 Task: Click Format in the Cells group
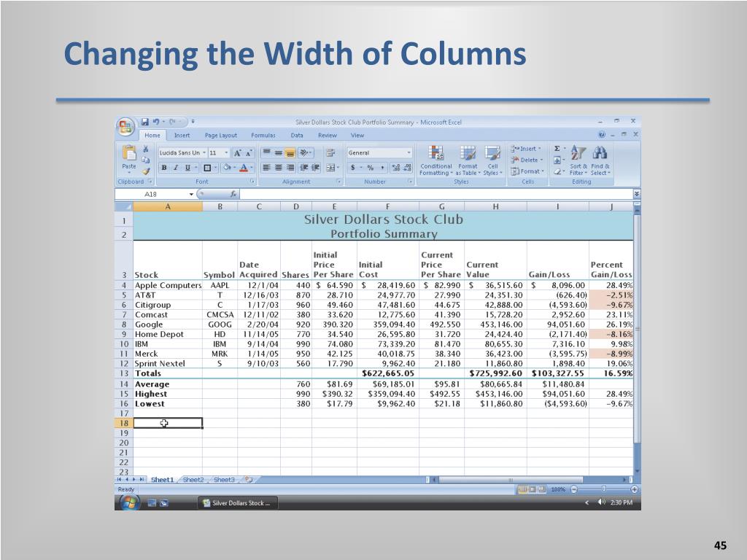pyautogui.click(x=527, y=171)
